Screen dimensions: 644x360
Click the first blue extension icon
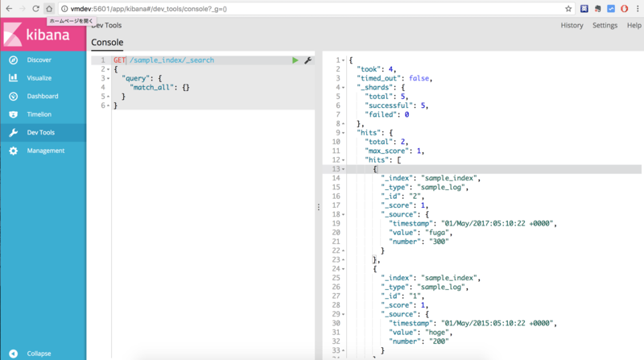pos(584,9)
